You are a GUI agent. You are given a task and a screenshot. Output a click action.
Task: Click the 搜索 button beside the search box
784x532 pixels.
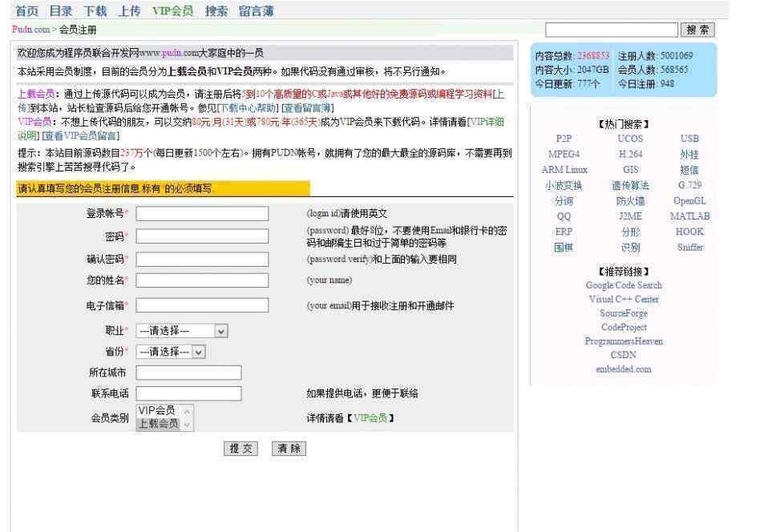point(697,30)
